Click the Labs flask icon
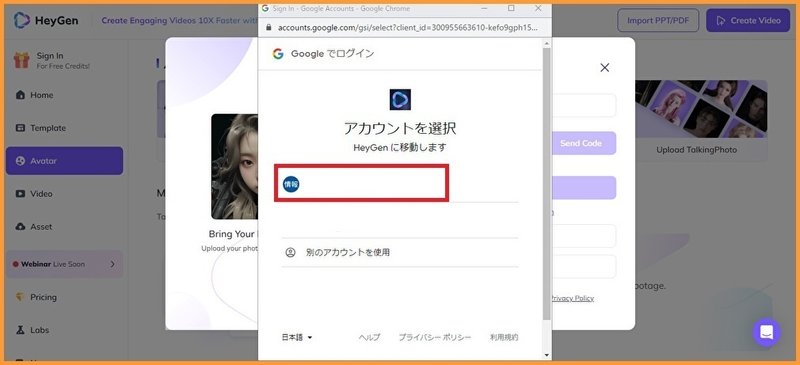 [x=20, y=330]
